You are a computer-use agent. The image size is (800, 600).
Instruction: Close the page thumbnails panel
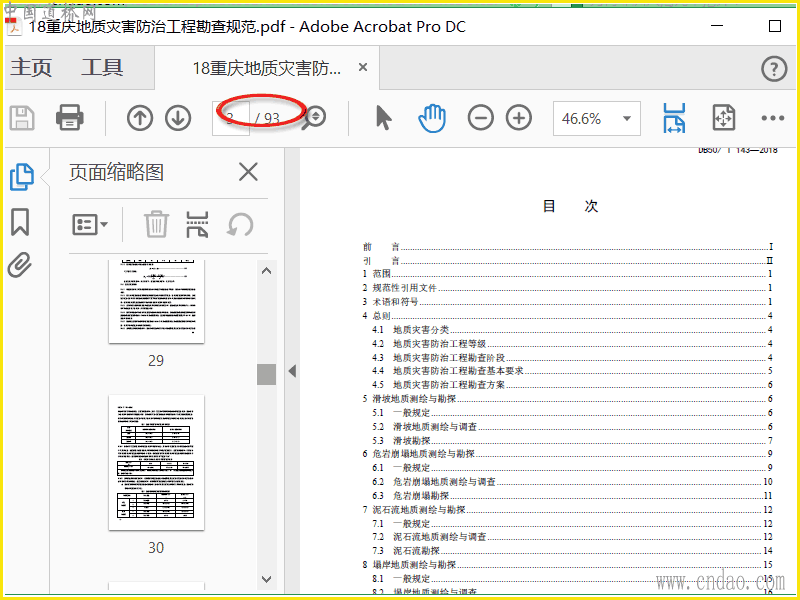pyautogui.click(x=248, y=172)
